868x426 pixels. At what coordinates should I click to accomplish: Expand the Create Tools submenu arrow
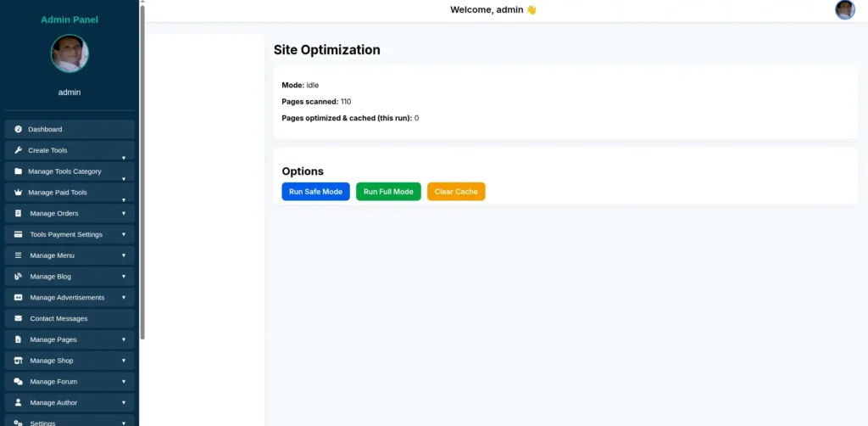(x=124, y=158)
